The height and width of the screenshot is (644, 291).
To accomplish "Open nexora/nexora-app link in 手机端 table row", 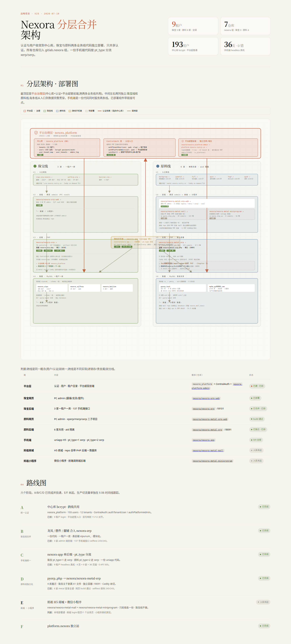I will point(203,440).
